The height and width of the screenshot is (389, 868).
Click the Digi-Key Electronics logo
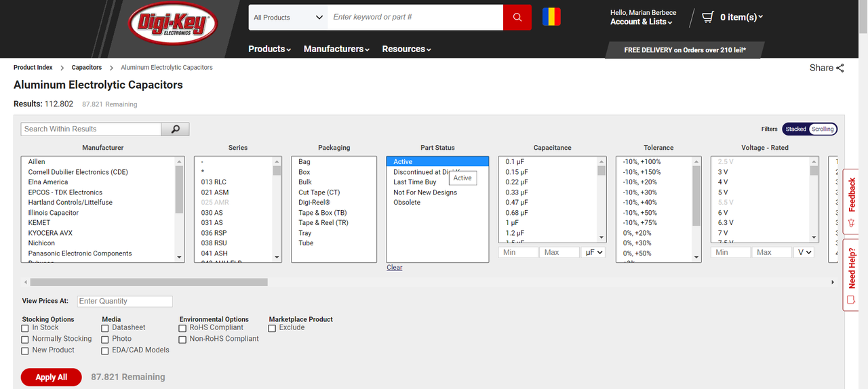173,25
